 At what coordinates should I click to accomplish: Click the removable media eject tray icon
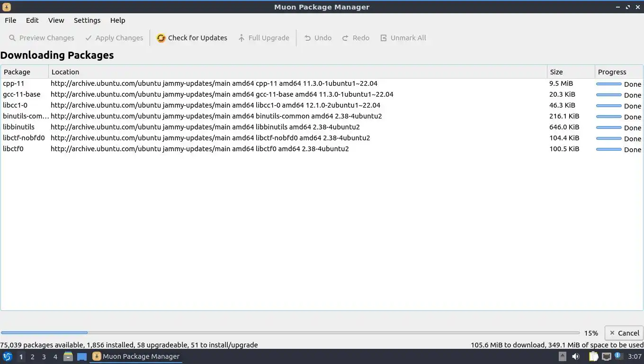[562, 356]
